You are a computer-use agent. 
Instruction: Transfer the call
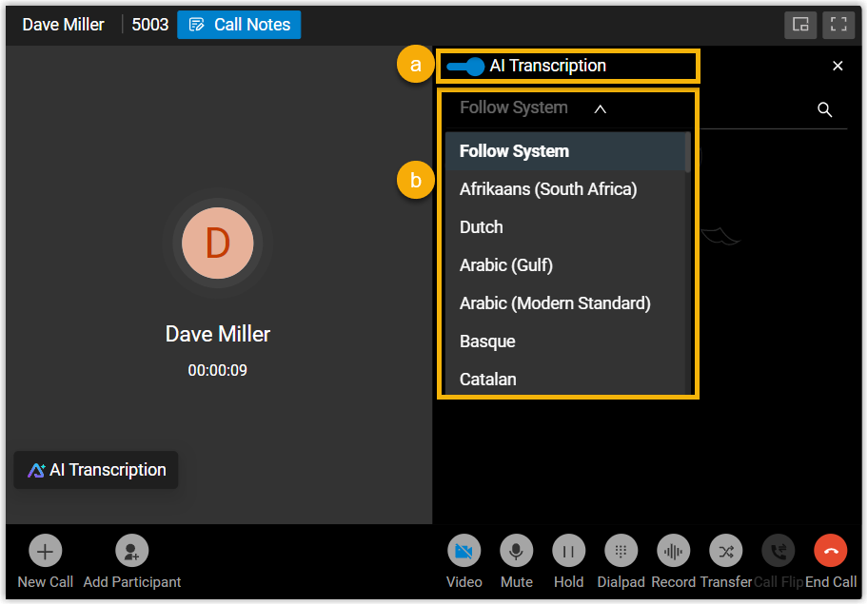[725, 551]
